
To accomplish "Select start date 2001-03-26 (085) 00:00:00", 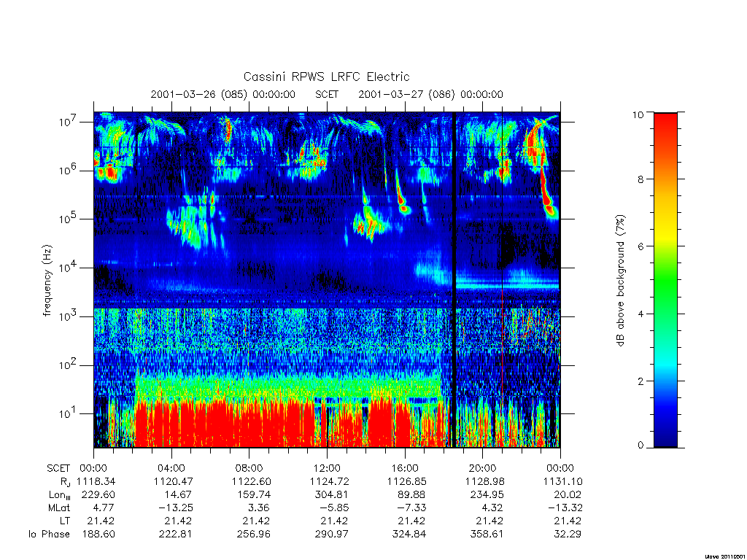I will click(223, 94).
